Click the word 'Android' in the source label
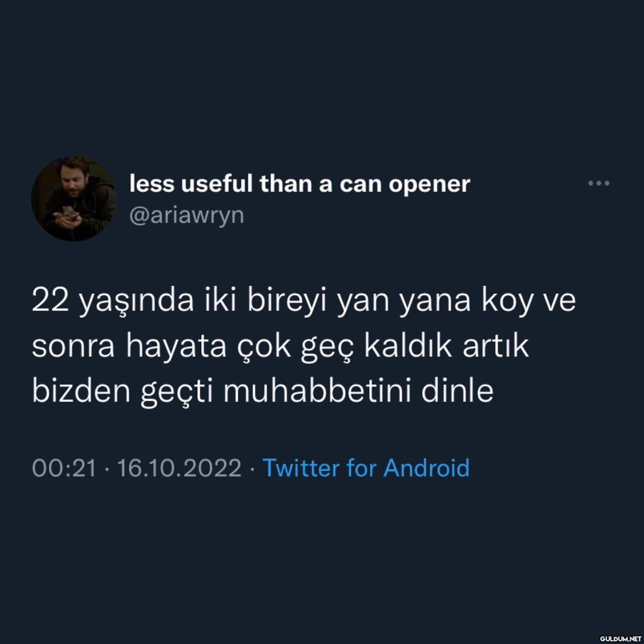The image size is (644, 644). pyautogui.click(x=427, y=468)
